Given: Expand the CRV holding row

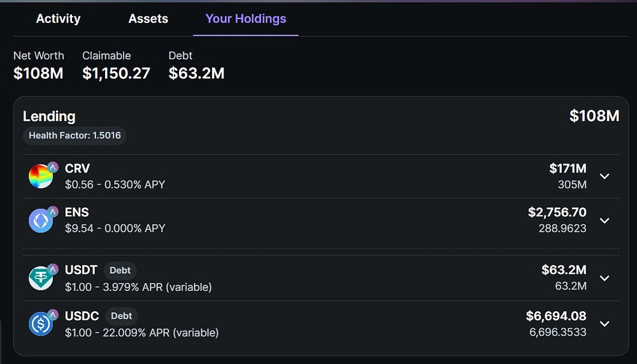Looking at the screenshot, I should [605, 176].
